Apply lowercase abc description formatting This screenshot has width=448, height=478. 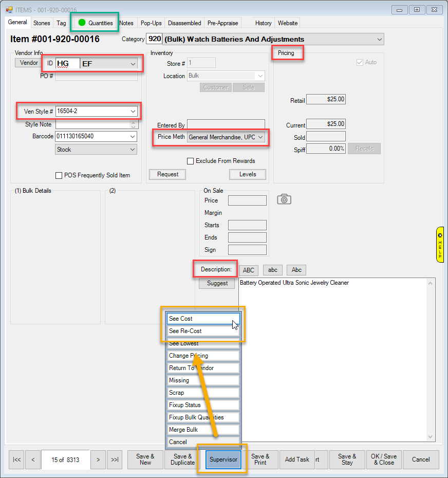point(273,270)
